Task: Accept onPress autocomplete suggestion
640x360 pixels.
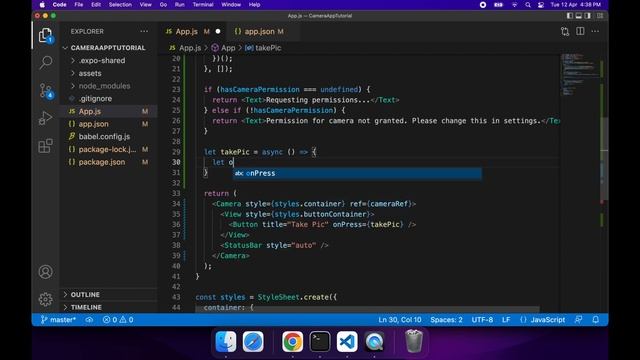Action: (357, 173)
